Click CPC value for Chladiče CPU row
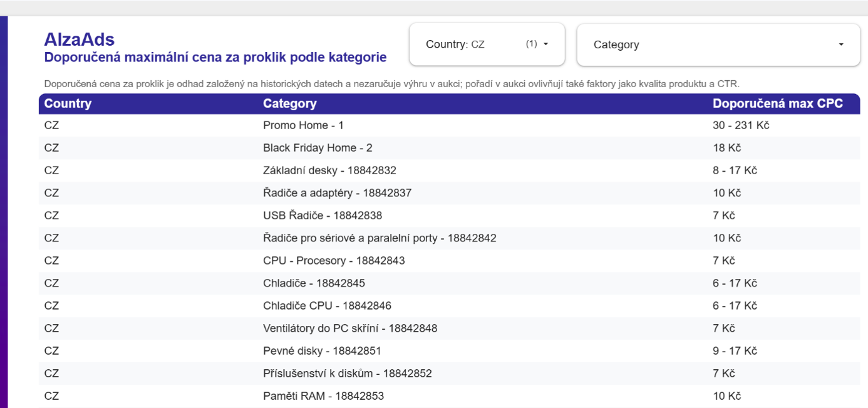Viewport: 868px width, 408px height. 735,306
